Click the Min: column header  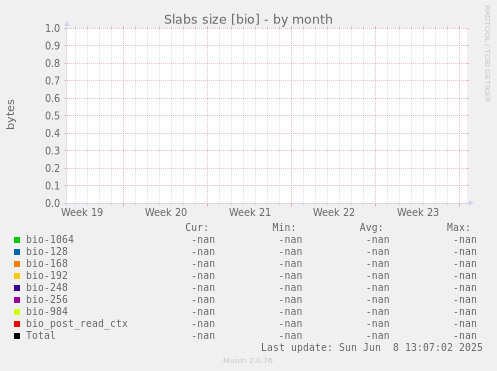pyautogui.click(x=284, y=227)
